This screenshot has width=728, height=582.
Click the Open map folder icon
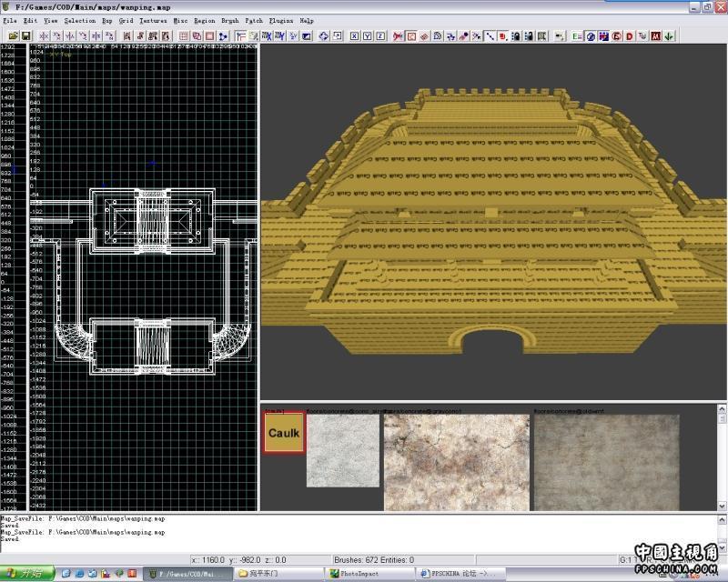[x=13, y=36]
